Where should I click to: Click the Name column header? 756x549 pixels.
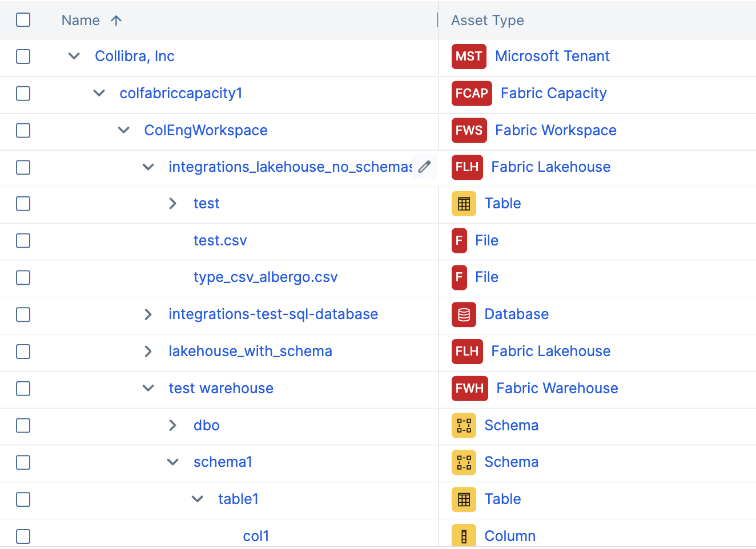[81, 21]
